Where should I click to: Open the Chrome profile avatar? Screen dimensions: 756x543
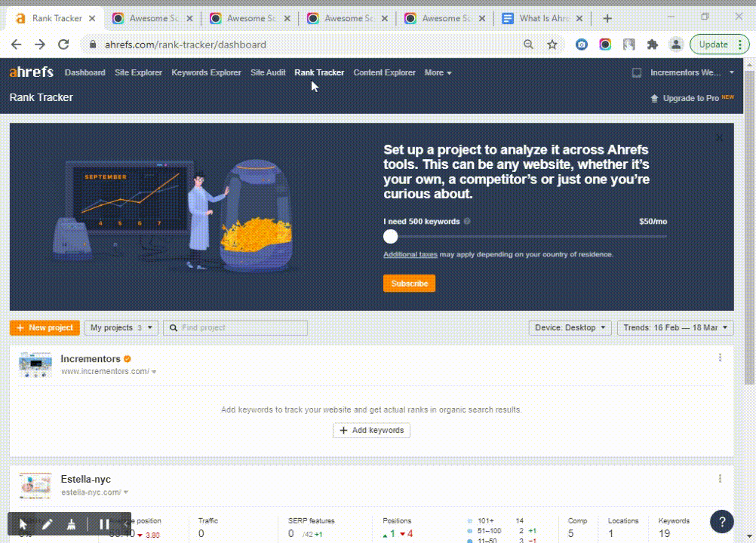pos(676,44)
